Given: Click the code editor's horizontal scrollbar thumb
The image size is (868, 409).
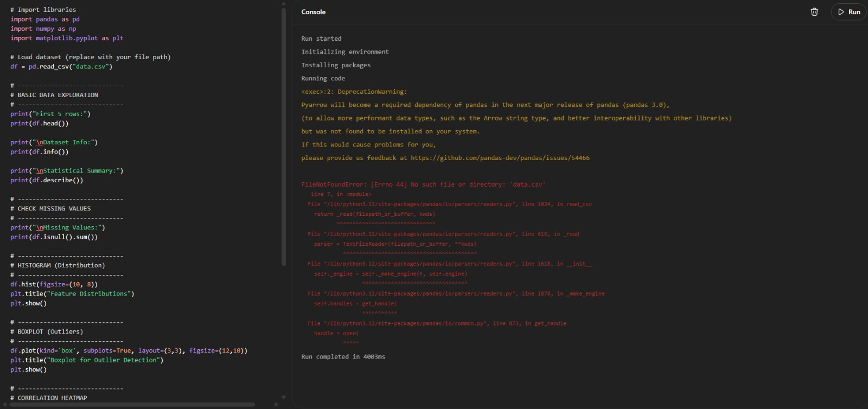Looking at the screenshot, I should pyautogui.click(x=130, y=405).
